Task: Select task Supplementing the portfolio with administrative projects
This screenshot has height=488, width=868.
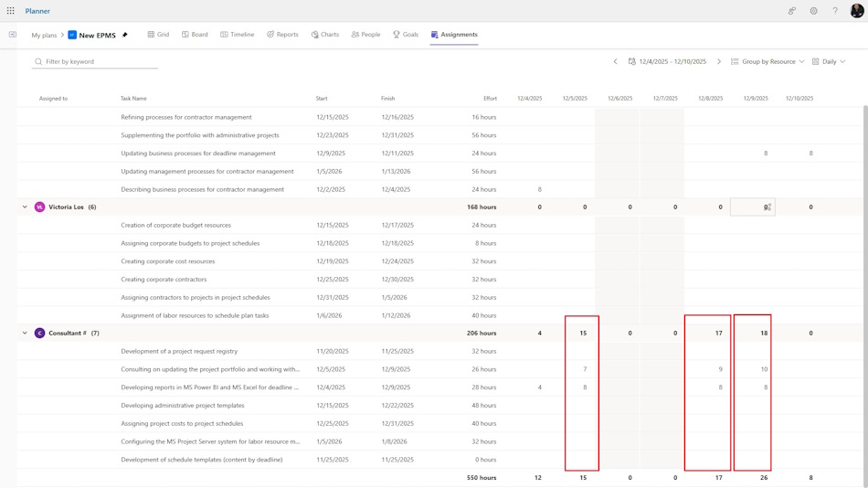Action: (200, 135)
